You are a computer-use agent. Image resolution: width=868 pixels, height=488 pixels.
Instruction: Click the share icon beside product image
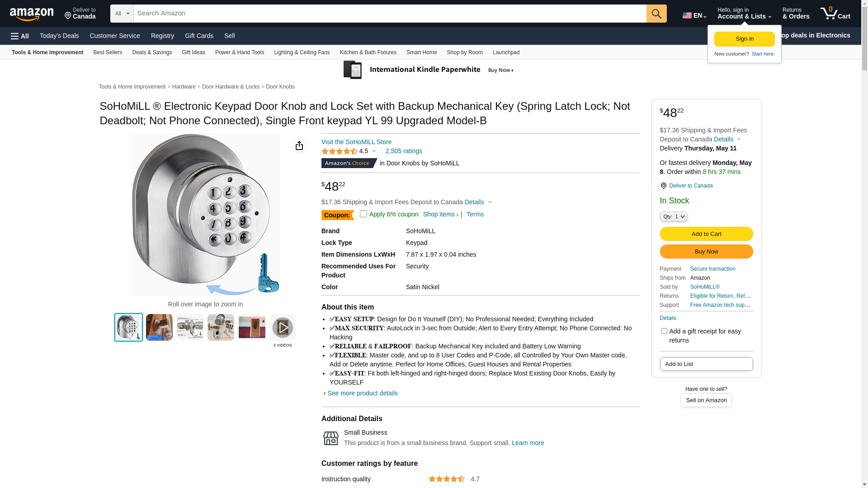(299, 145)
